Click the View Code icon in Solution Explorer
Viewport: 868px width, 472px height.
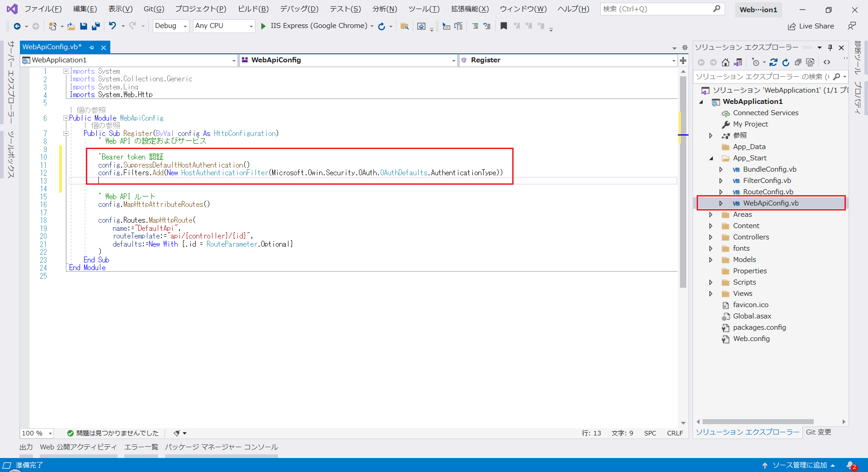(x=827, y=62)
